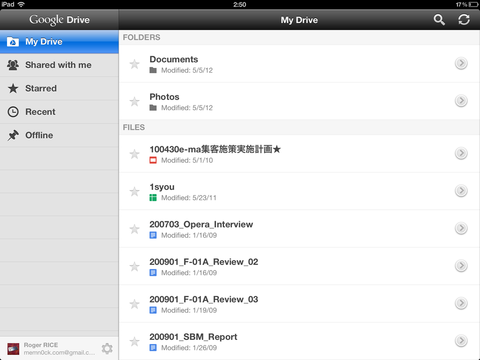The height and width of the screenshot is (360, 480).
Task: Star the 100430e-ma file
Action: (x=134, y=154)
